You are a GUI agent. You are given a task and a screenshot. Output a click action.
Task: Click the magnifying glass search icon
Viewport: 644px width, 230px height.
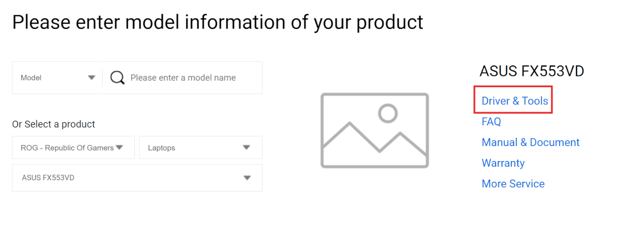click(x=117, y=78)
